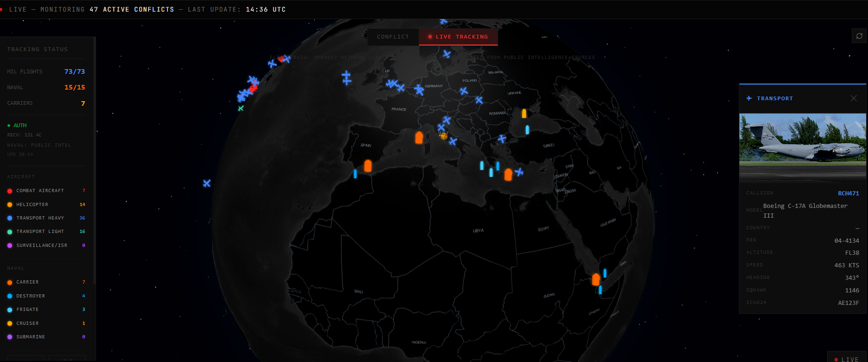Click the altitude value FL38
868x362 pixels.
[x=852, y=253]
